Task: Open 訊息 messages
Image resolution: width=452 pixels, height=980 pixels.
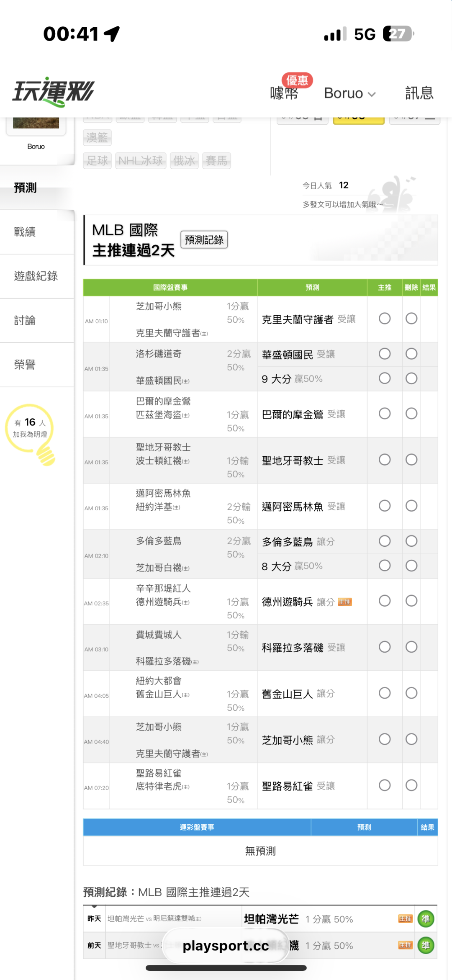Action: tap(419, 93)
